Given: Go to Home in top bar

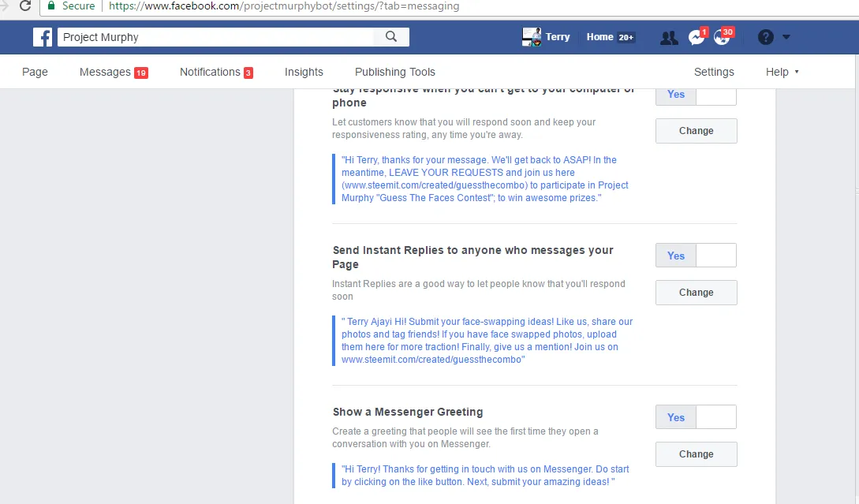Looking at the screenshot, I should click(x=599, y=37).
